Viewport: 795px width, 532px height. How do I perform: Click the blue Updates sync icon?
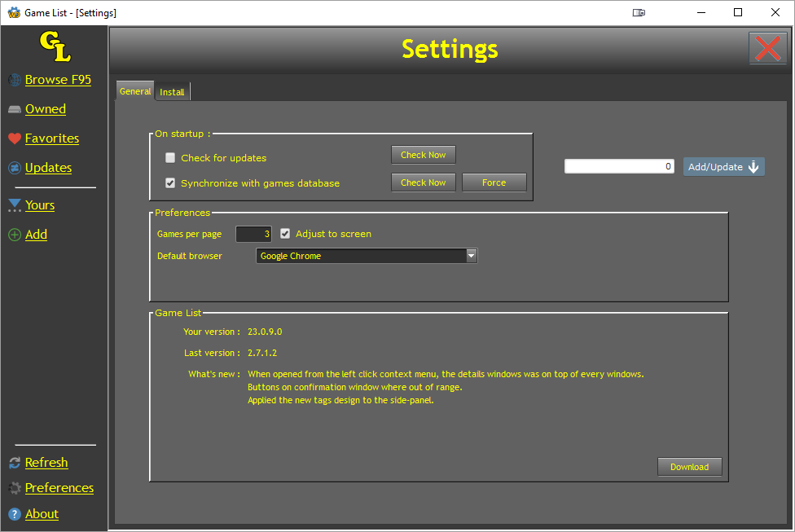point(15,168)
